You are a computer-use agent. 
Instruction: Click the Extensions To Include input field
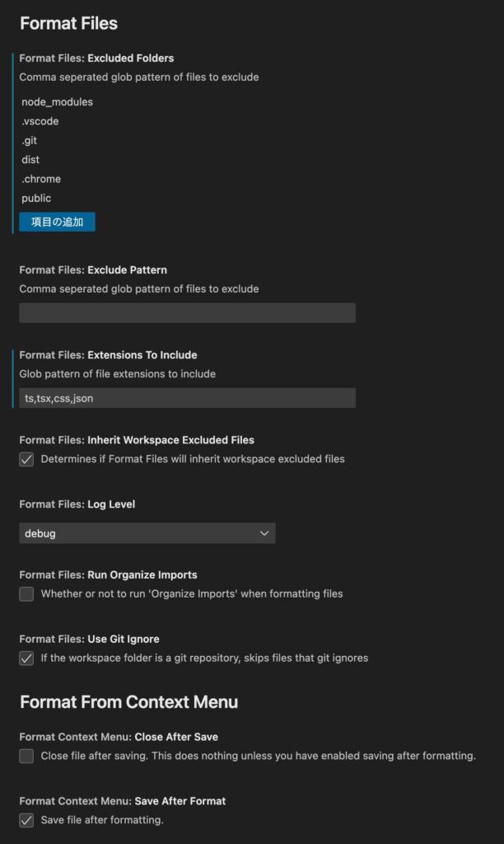187,398
